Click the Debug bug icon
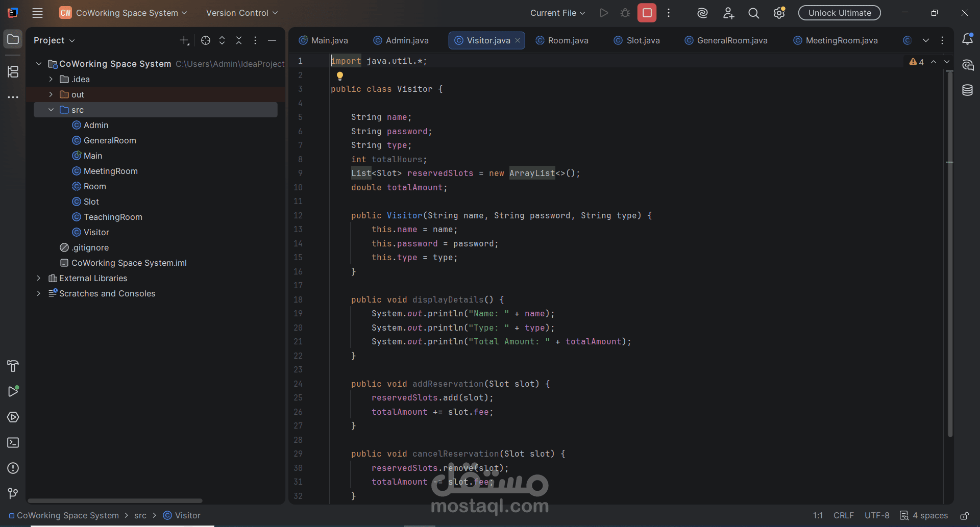This screenshot has height=527, width=980. [x=625, y=13]
